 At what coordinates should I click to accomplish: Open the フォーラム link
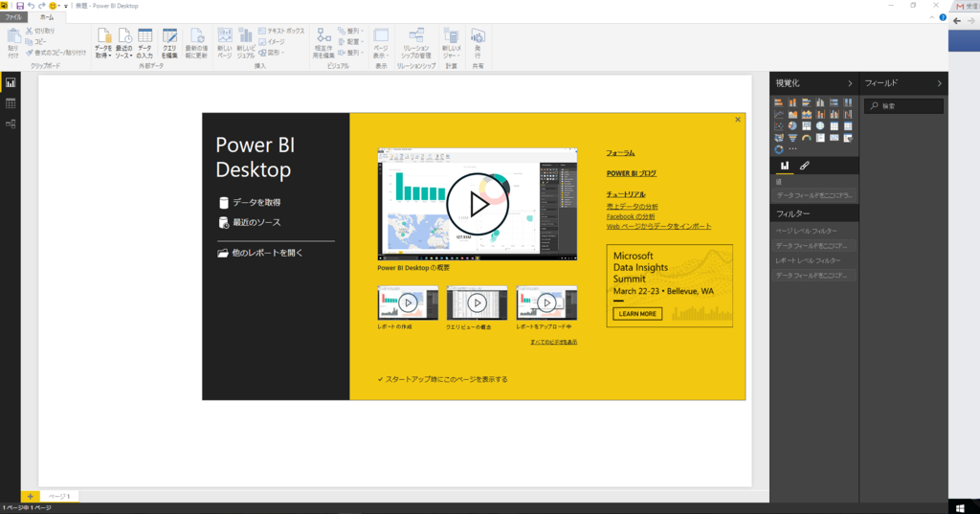tap(620, 153)
